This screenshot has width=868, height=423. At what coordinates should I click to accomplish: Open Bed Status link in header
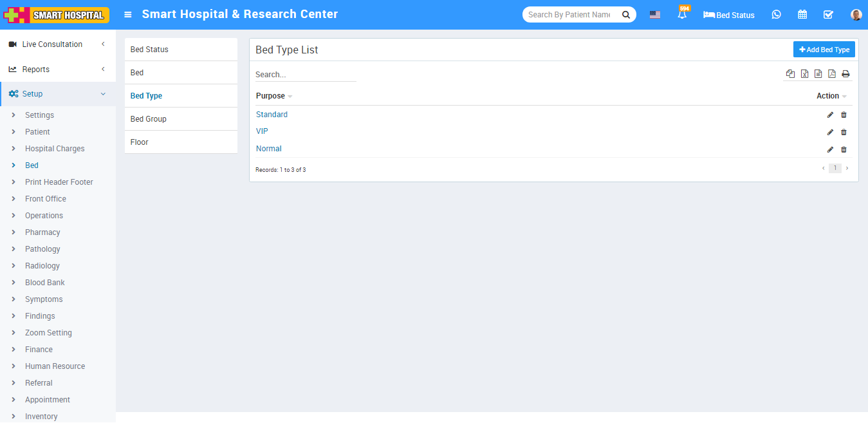729,15
